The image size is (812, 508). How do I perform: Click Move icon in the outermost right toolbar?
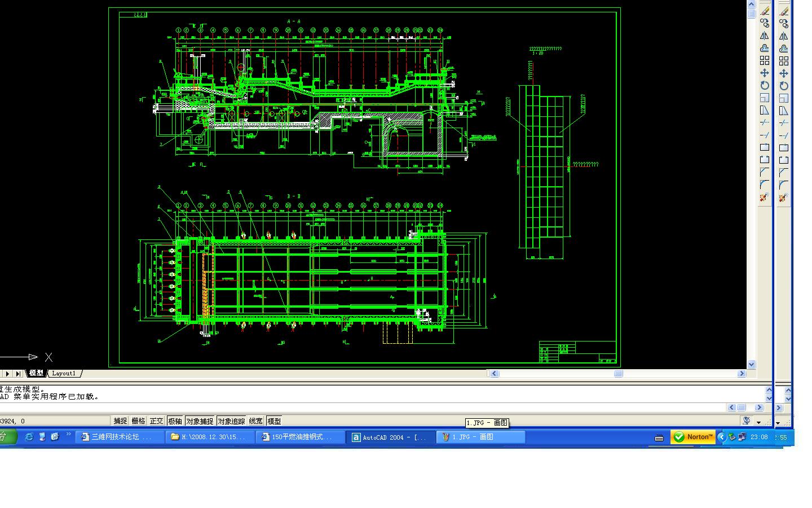coord(784,73)
